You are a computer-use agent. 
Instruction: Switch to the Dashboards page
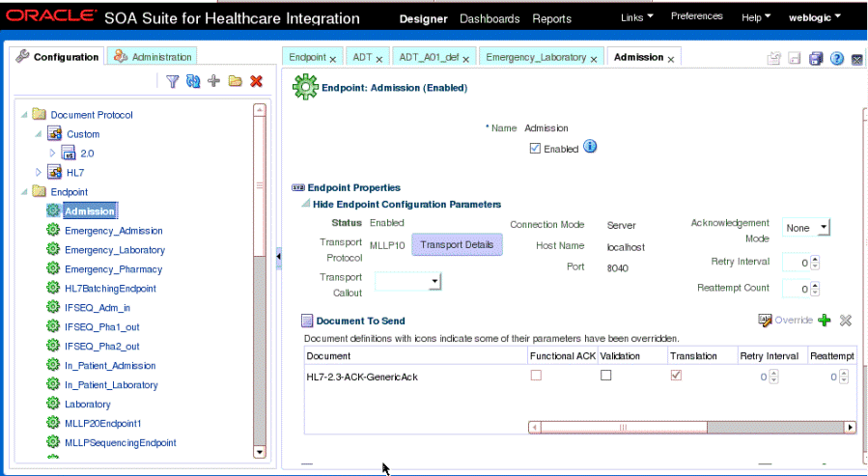tap(490, 18)
